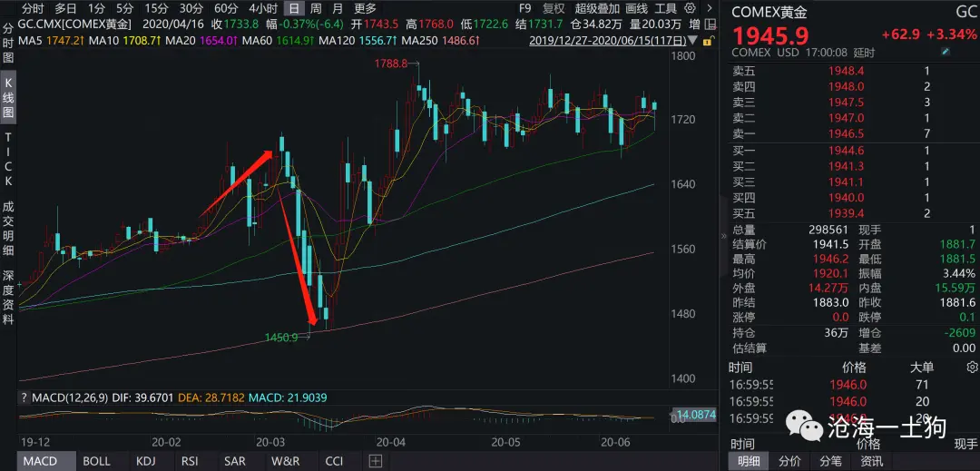Open the 深度资料 side tab

pyautogui.click(x=8, y=297)
